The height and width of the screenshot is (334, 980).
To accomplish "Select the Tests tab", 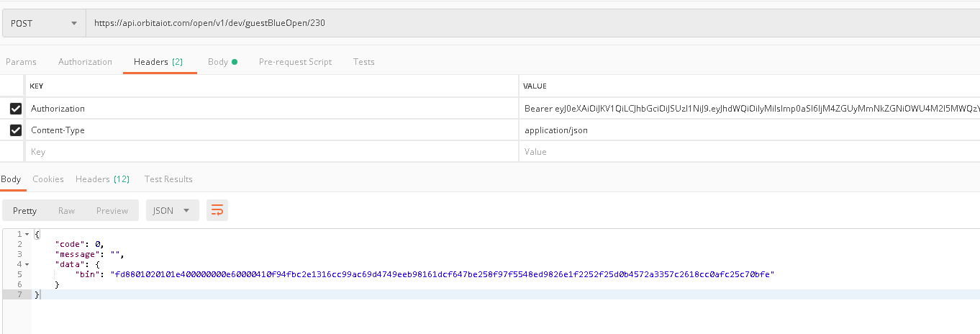I will tap(363, 62).
